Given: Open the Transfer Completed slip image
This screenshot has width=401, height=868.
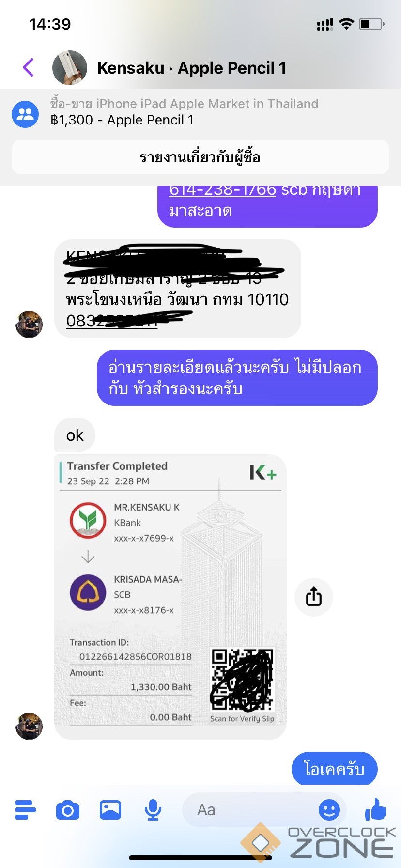Looking at the screenshot, I should [170, 597].
